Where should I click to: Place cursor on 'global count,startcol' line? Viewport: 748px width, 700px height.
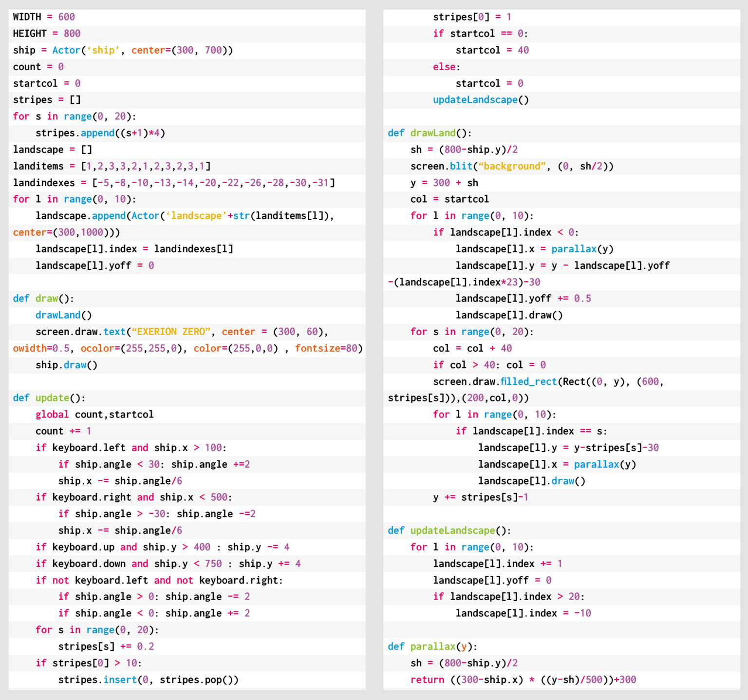tap(94, 415)
